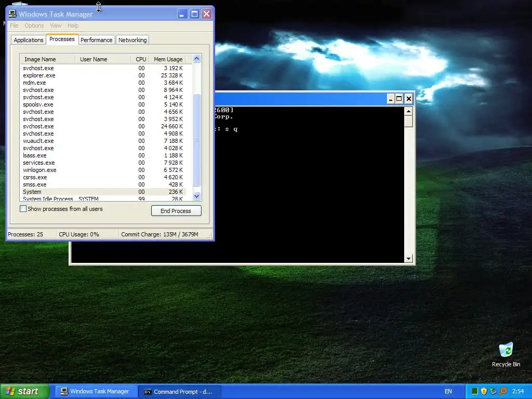
Task: Select the System process row
Action: pyautogui.click(x=103, y=192)
